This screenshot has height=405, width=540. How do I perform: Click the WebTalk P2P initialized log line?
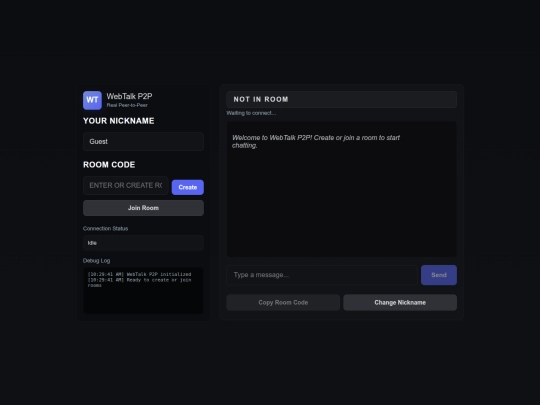point(139,274)
